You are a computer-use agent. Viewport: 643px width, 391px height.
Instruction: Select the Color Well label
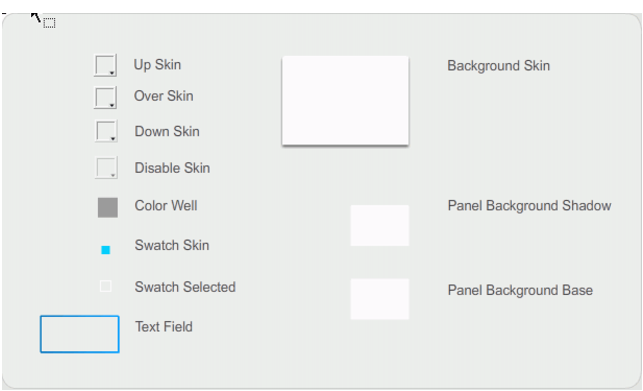[x=166, y=206]
